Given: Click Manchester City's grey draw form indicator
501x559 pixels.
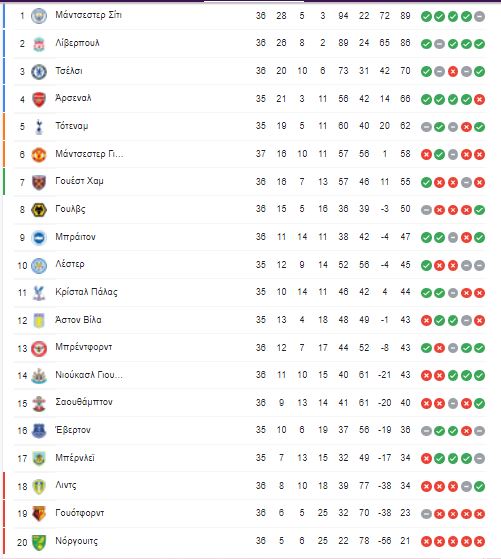Looking at the screenshot, I should click(x=480, y=16).
